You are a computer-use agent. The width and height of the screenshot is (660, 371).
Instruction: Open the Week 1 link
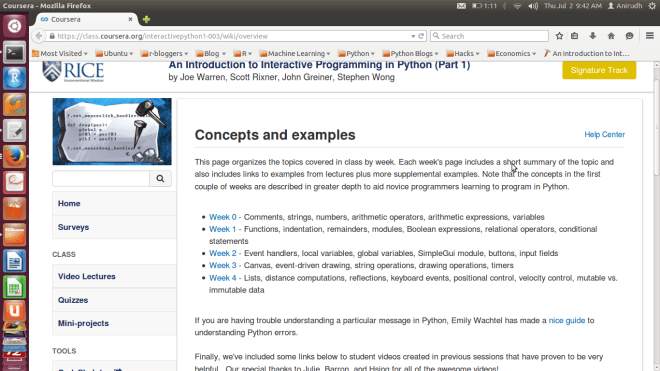point(223,229)
